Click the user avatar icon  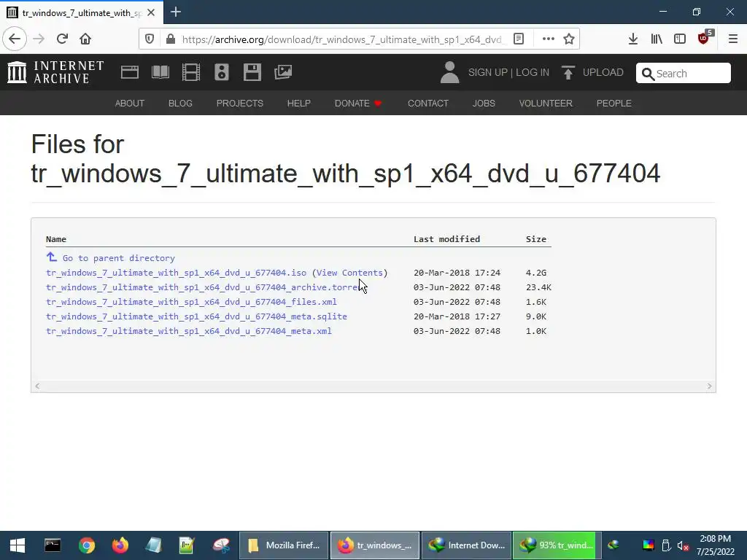(x=449, y=72)
